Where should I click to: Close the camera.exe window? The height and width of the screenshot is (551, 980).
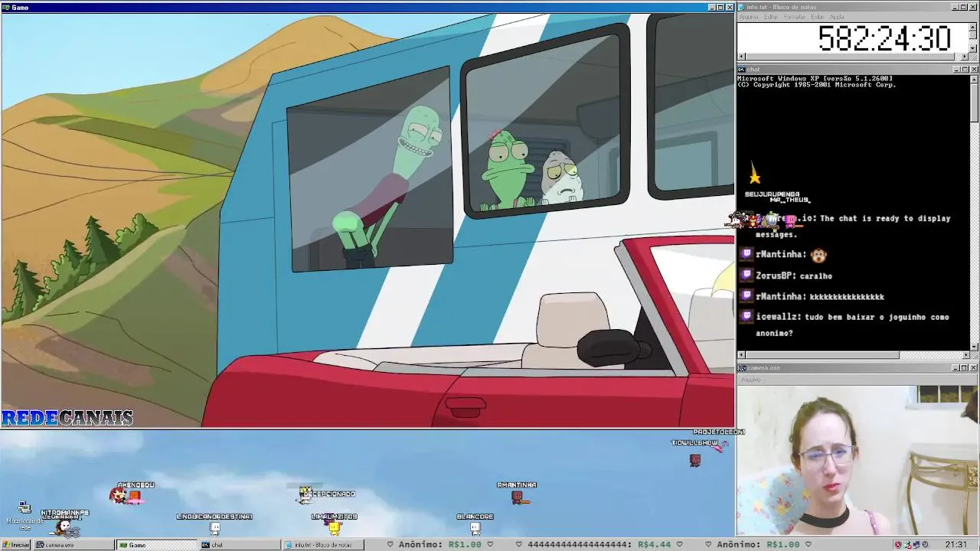click(974, 368)
